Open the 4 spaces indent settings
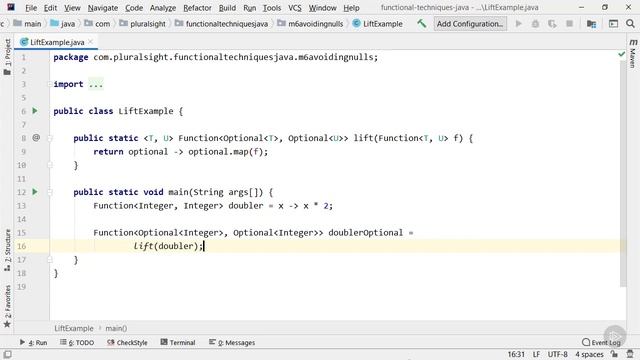Image resolution: width=640 pixels, height=360 pixels. click(x=589, y=354)
